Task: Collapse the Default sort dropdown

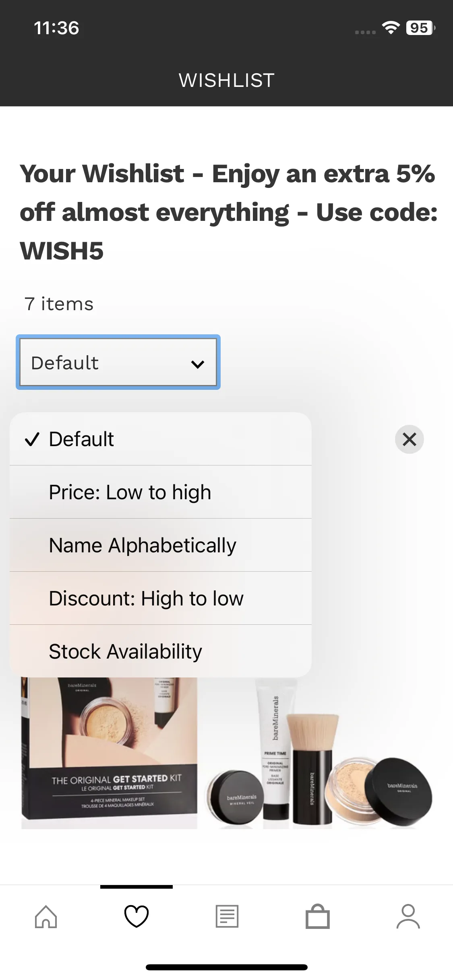Action: [x=118, y=362]
